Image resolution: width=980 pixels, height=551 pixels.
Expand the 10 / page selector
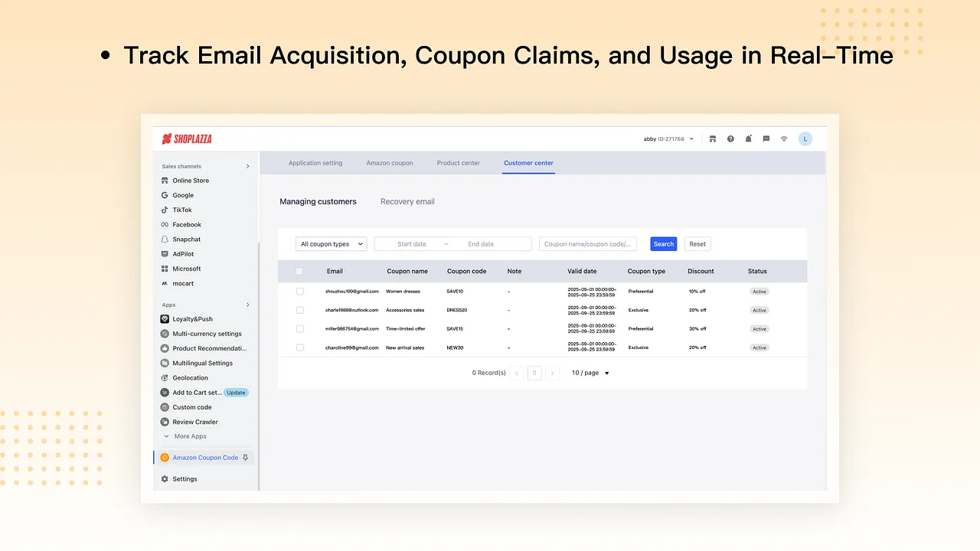pyautogui.click(x=589, y=373)
